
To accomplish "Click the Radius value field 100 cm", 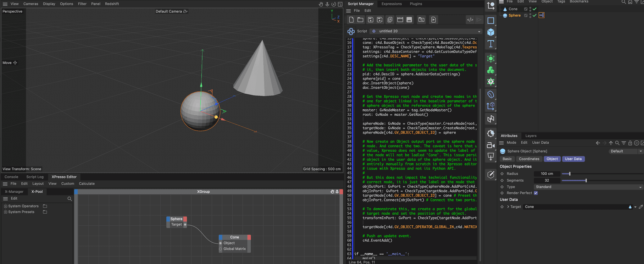I will (x=547, y=174).
